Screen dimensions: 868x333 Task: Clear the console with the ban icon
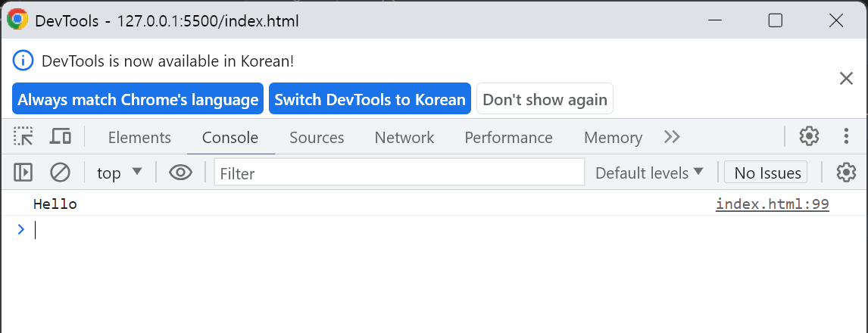(60, 173)
